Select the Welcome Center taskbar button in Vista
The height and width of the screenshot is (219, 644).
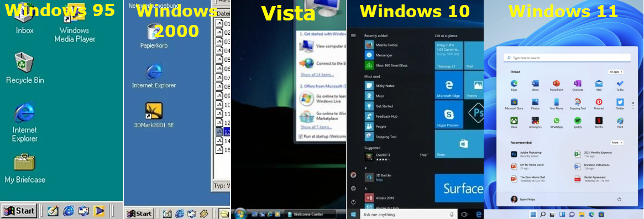(310, 214)
